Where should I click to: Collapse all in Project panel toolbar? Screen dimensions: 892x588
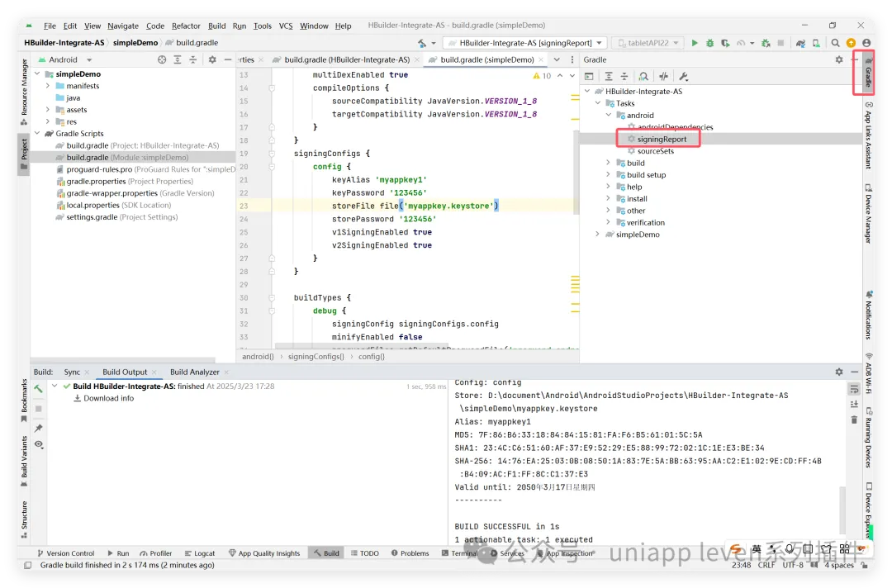click(192, 59)
